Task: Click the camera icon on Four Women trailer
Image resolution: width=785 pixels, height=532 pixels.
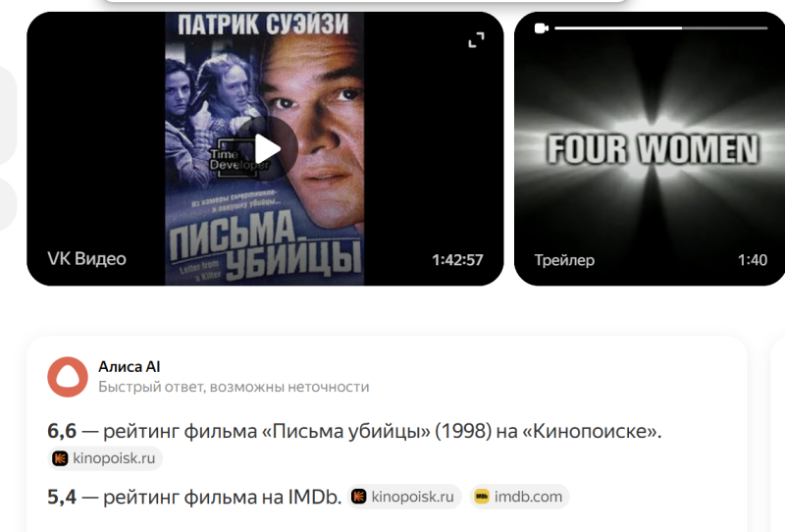Action: pos(542,28)
